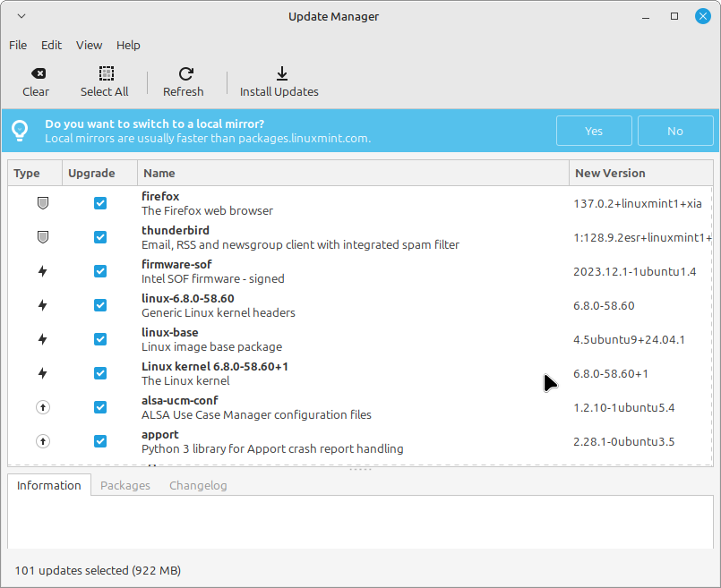Click 'Generic Linux kernel headers' description
Screen dimensions: 721x588
(x=219, y=313)
